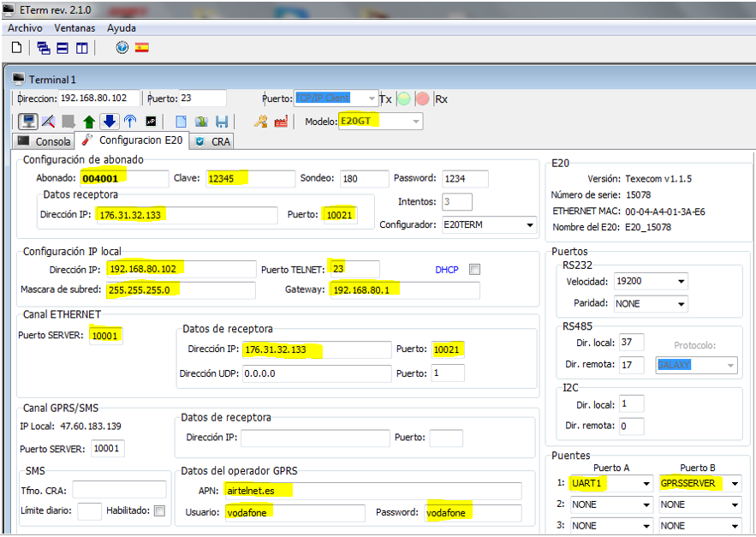This screenshot has width=756, height=537.
Task: Tile windows vertically via toolbar icon
Action: click(82, 48)
